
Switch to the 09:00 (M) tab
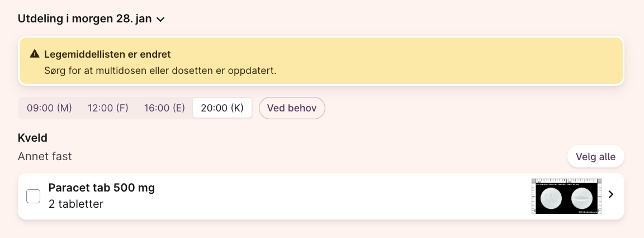pos(49,108)
